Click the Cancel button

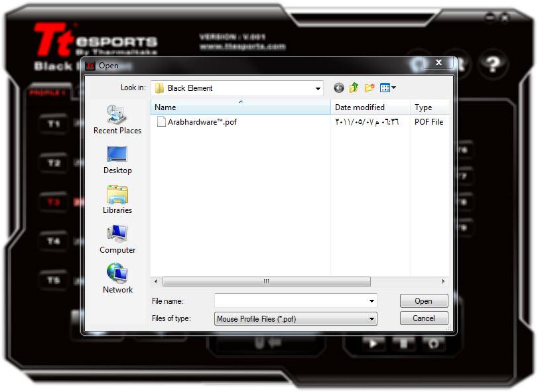(424, 318)
